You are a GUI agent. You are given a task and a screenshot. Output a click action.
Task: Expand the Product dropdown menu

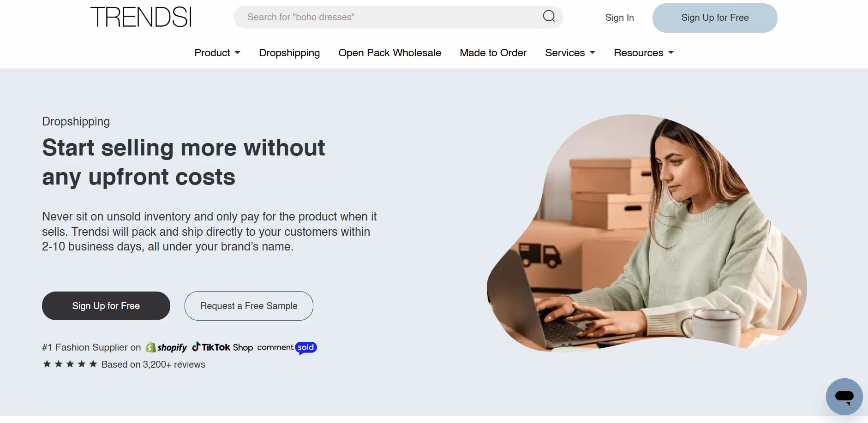(217, 53)
